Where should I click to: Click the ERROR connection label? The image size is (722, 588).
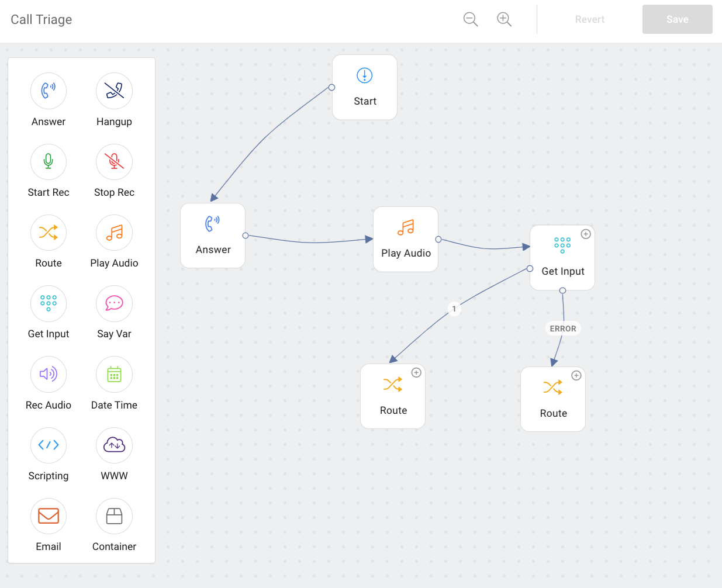click(x=562, y=328)
